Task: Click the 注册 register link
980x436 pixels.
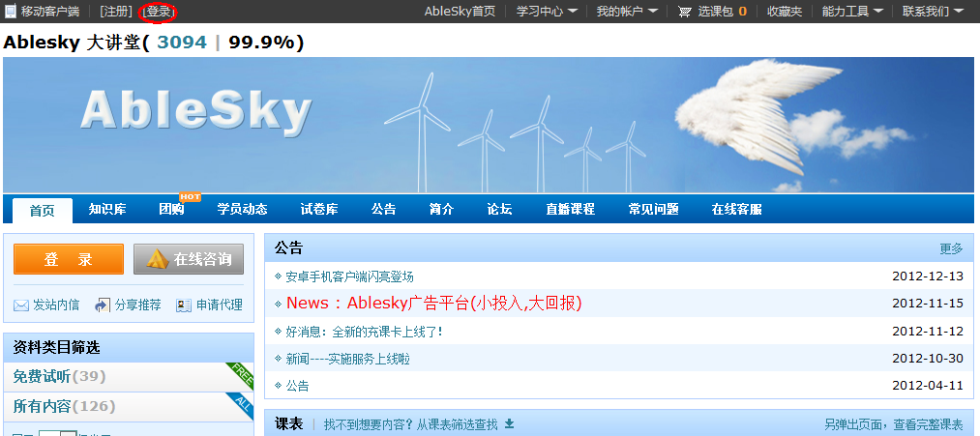Action: (x=117, y=12)
